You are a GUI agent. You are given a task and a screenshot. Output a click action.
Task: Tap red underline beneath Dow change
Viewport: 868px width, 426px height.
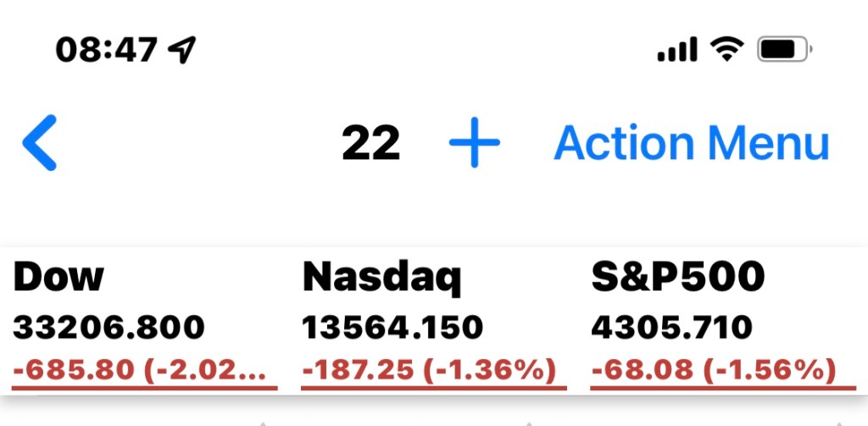[x=145, y=388]
